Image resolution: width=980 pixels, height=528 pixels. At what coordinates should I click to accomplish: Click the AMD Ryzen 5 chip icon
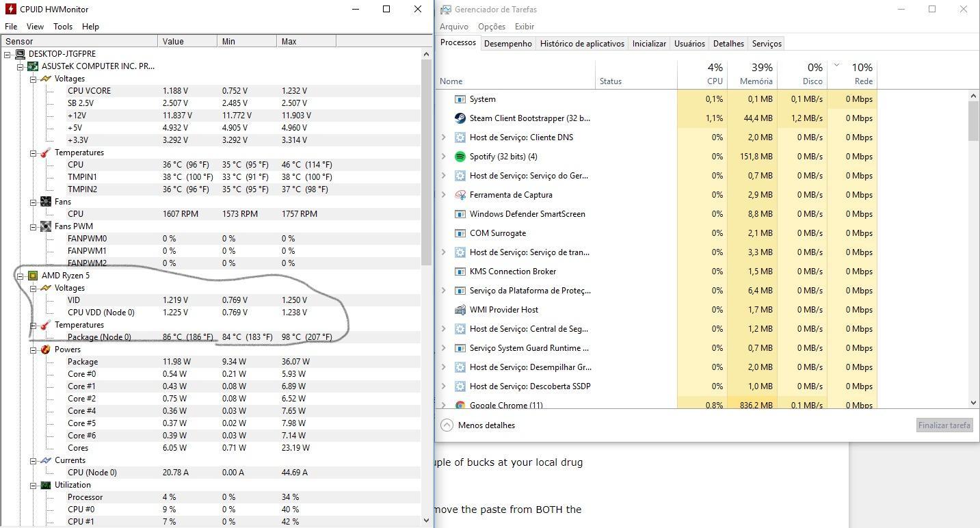coord(33,276)
